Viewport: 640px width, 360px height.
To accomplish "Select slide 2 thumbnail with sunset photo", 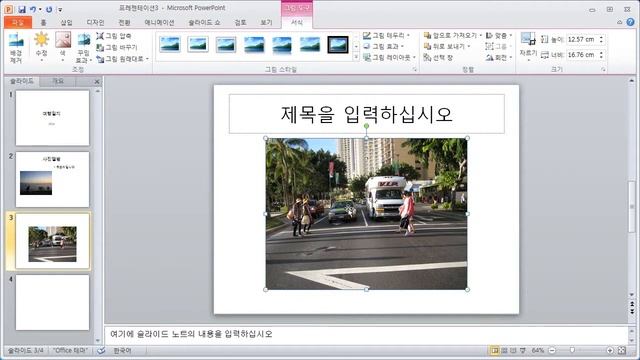I will pos(52,179).
